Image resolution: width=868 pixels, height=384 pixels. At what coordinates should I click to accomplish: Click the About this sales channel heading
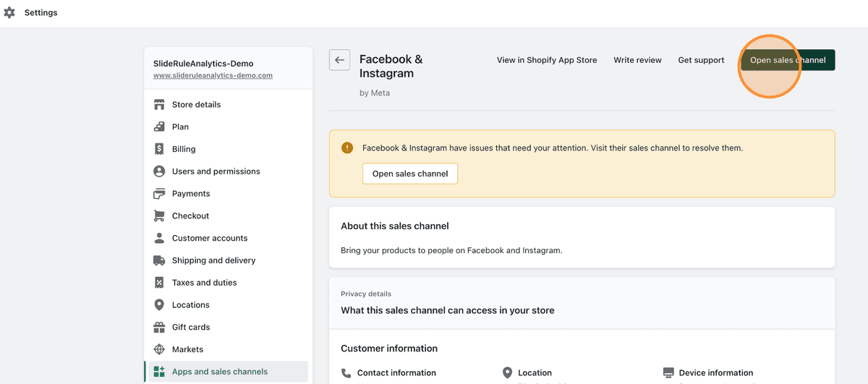click(395, 226)
